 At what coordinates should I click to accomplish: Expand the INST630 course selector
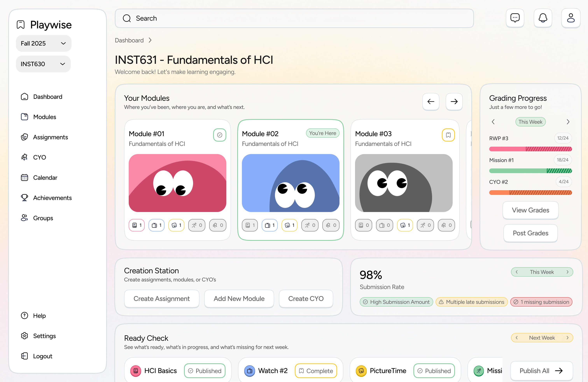(43, 64)
